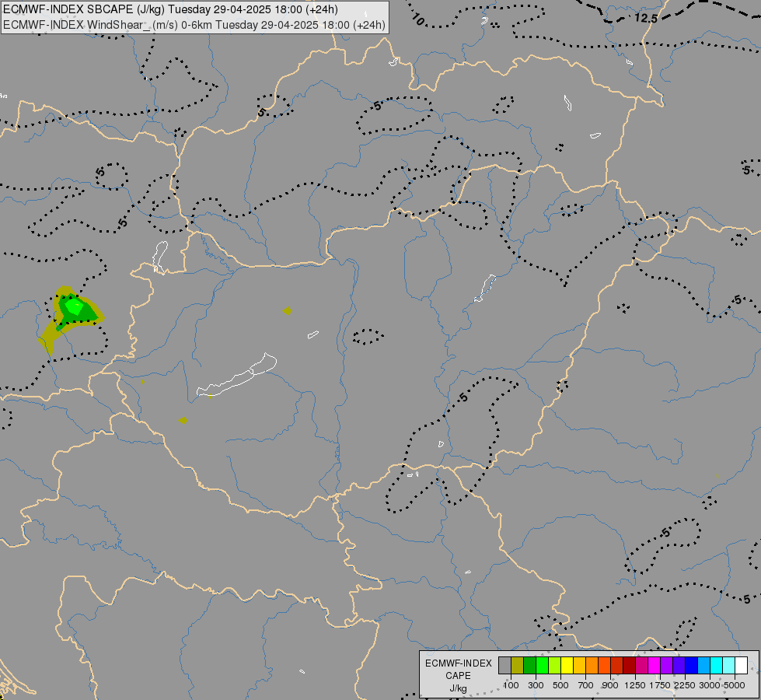761x700 pixels.
Task: Click the ECMWF-INDEX legend heading
Action: click(x=459, y=663)
